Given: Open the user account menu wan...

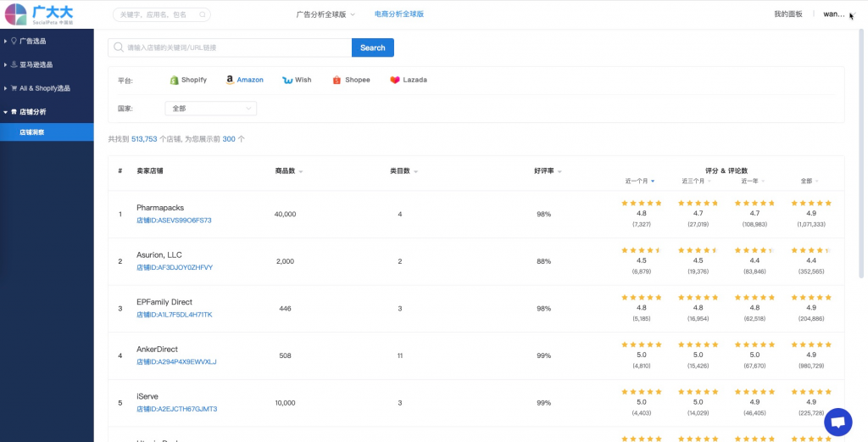Looking at the screenshot, I should click(x=839, y=14).
